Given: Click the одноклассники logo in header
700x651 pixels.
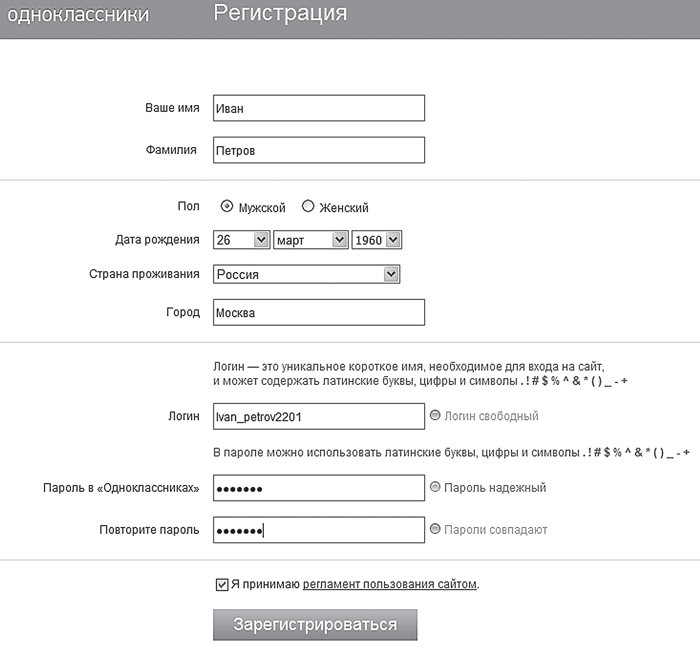Looking at the screenshot, I should click(78, 14).
